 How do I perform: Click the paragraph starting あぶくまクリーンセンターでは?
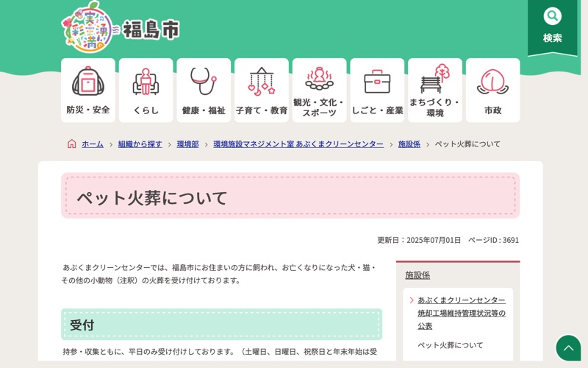(219, 274)
